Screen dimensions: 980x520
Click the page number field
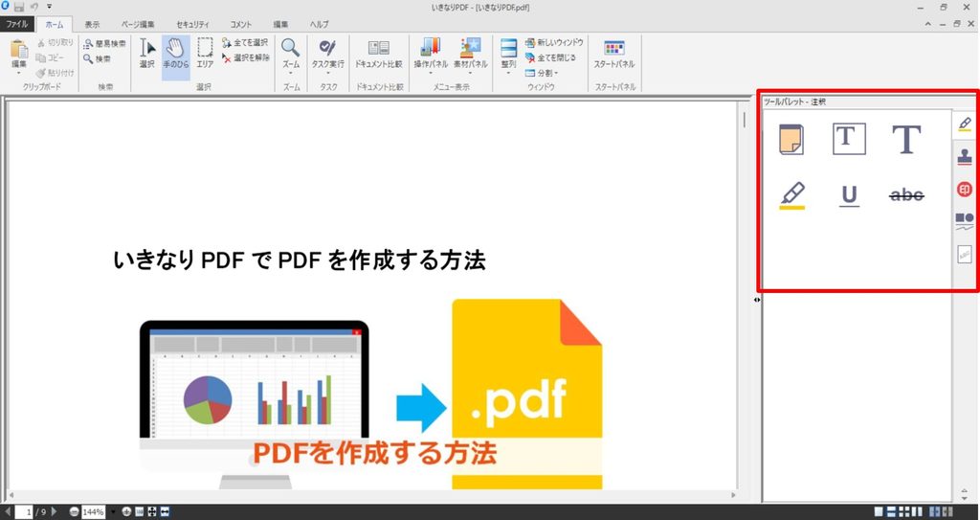pyautogui.click(x=24, y=512)
